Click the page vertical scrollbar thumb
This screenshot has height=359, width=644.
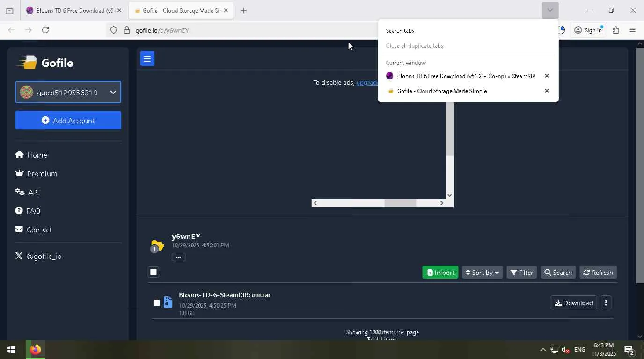(640, 165)
